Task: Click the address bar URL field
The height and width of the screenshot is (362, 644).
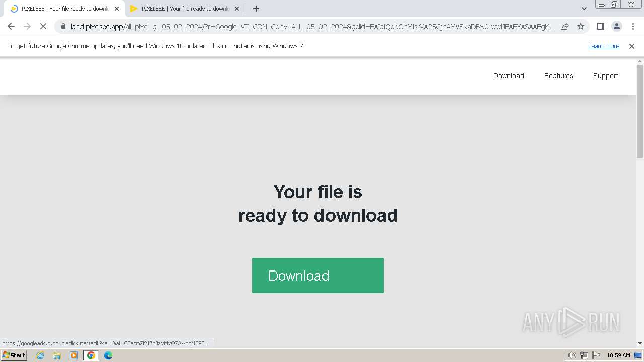Action: [312, 26]
